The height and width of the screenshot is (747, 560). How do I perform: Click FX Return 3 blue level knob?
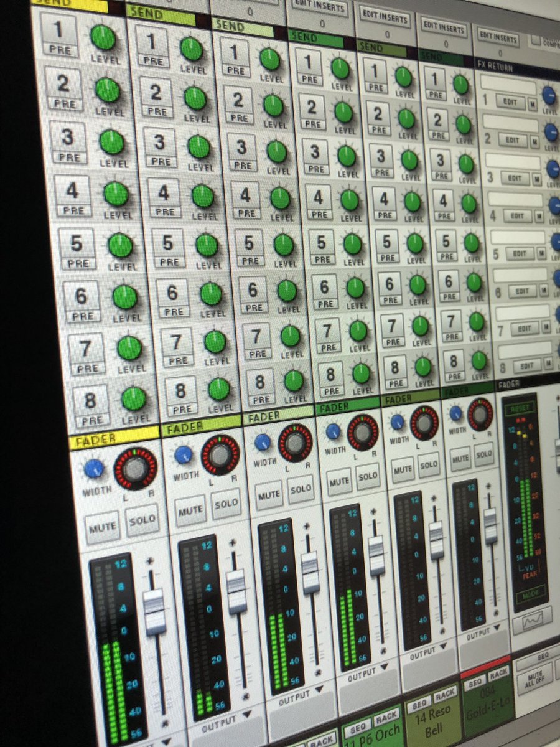coord(554,169)
